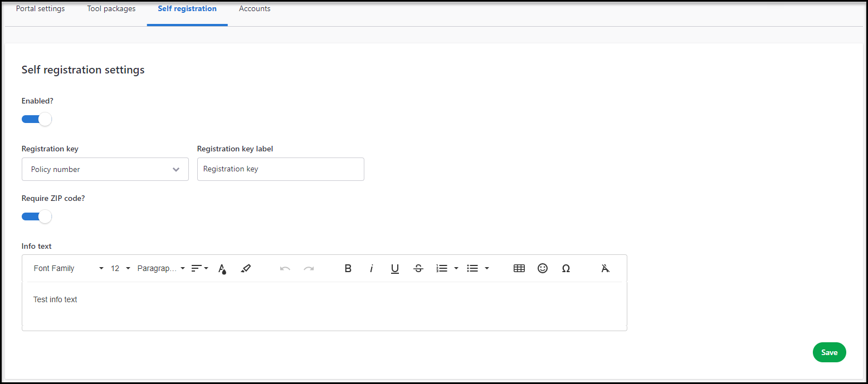868x384 pixels.
Task: Open the emoji picker
Action: pyautogui.click(x=543, y=268)
